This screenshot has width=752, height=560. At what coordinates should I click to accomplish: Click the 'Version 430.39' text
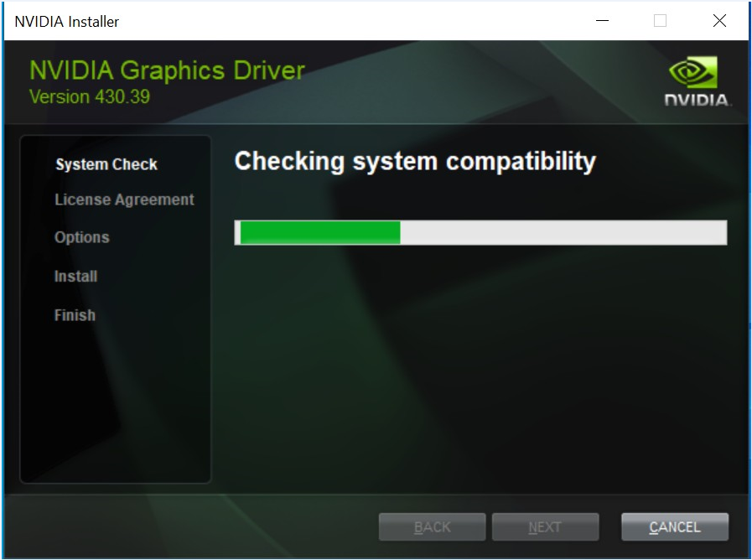coord(90,97)
